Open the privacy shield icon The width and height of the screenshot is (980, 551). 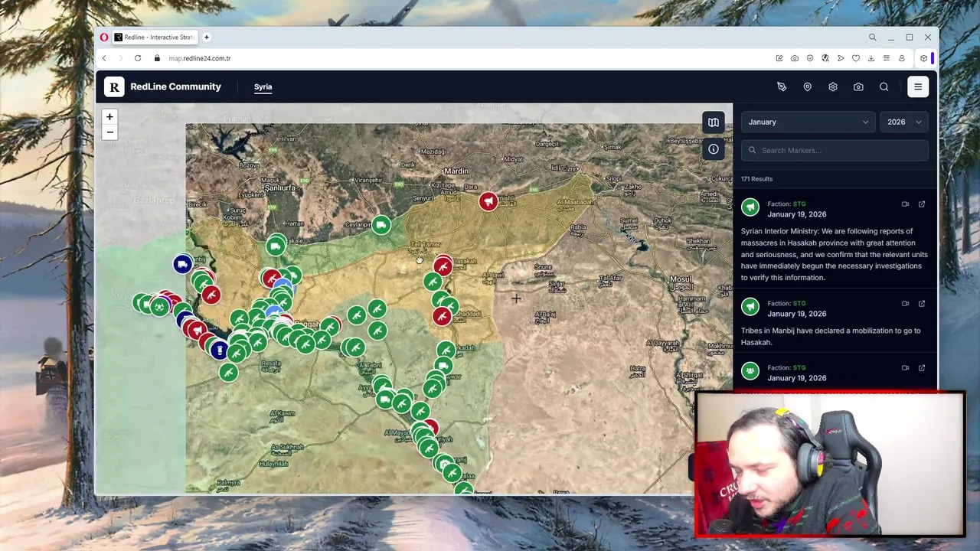pyautogui.click(x=810, y=58)
